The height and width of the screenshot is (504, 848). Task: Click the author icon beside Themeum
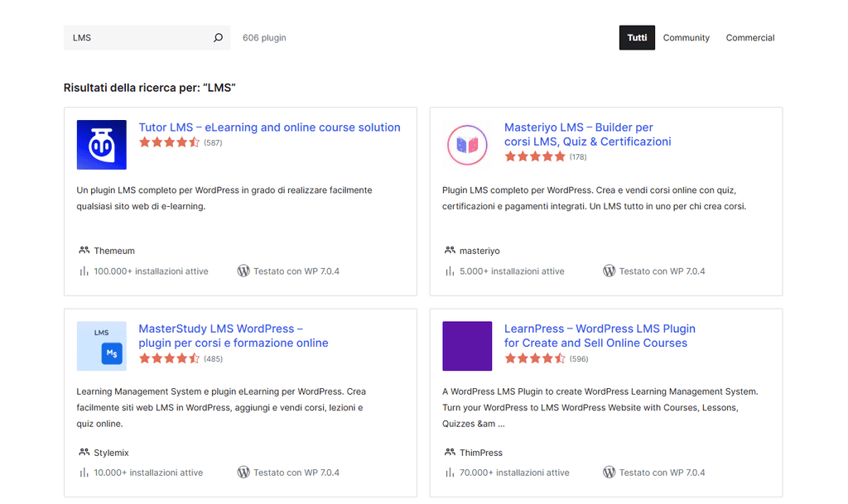click(x=84, y=250)
